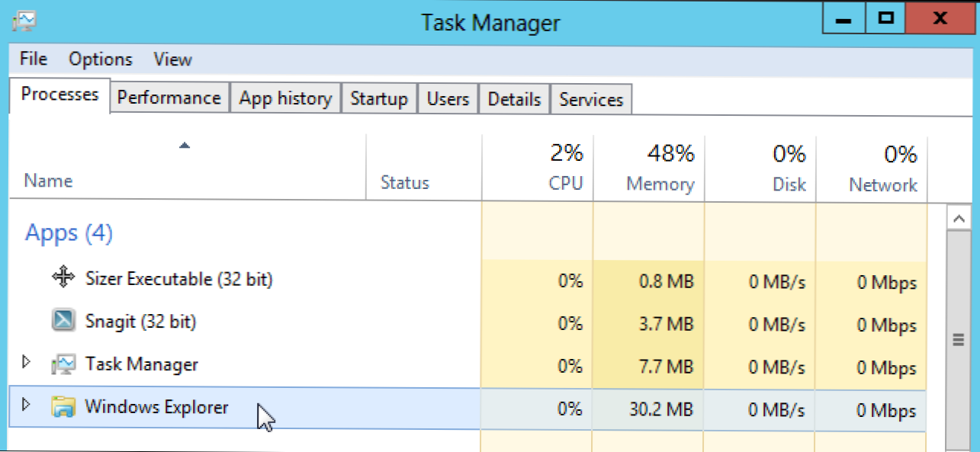Click the Task Manager title bar icon
This screenshot has width=980, height=452.
click(24, 21)
